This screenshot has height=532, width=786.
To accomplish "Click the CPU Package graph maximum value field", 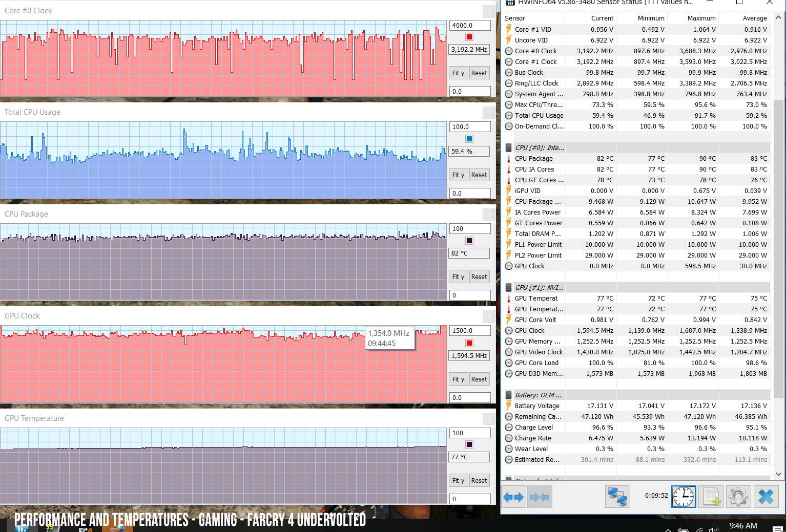I will pos(469,229).
